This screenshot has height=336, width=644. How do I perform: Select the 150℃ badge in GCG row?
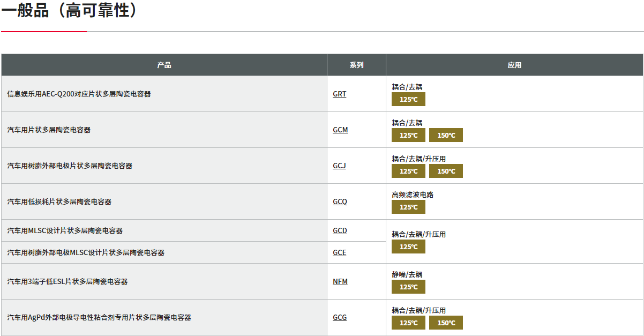446,323
